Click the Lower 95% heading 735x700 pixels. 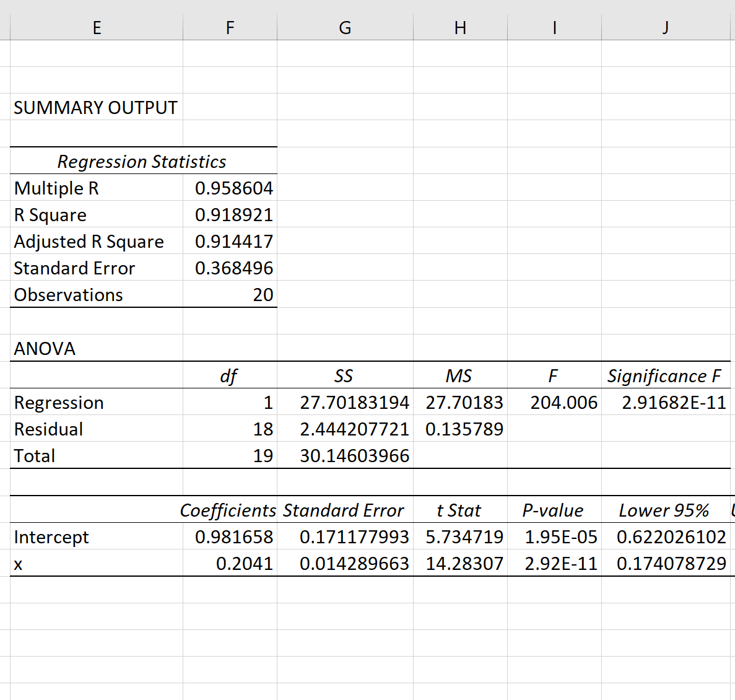coord(666,510)
